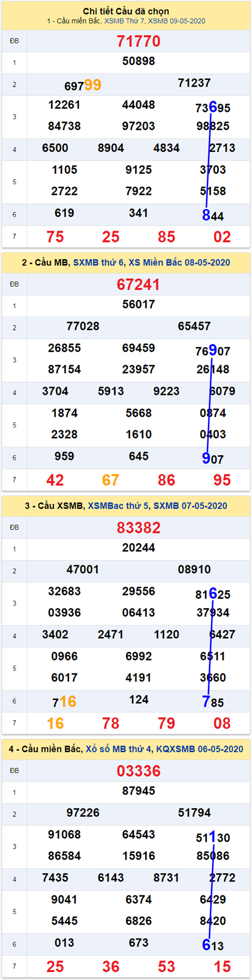Image resolution: width=252 pixels, height=980 pixels.
Task: Select third prize number 26855
Action: click(65, 348)
